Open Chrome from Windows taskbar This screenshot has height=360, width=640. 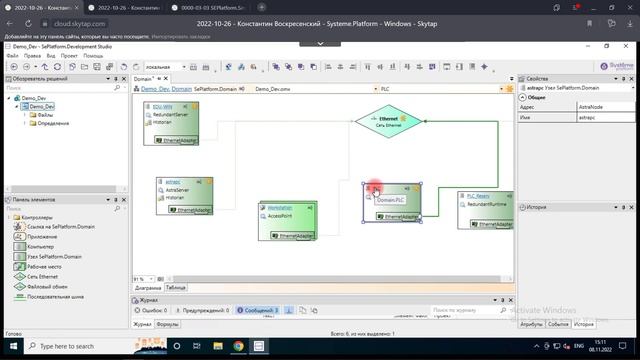click(x=238, y=346)
